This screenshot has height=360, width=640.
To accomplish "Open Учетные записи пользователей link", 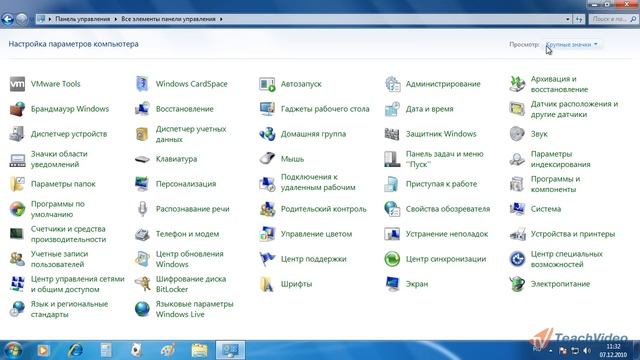I will point(59,259).
